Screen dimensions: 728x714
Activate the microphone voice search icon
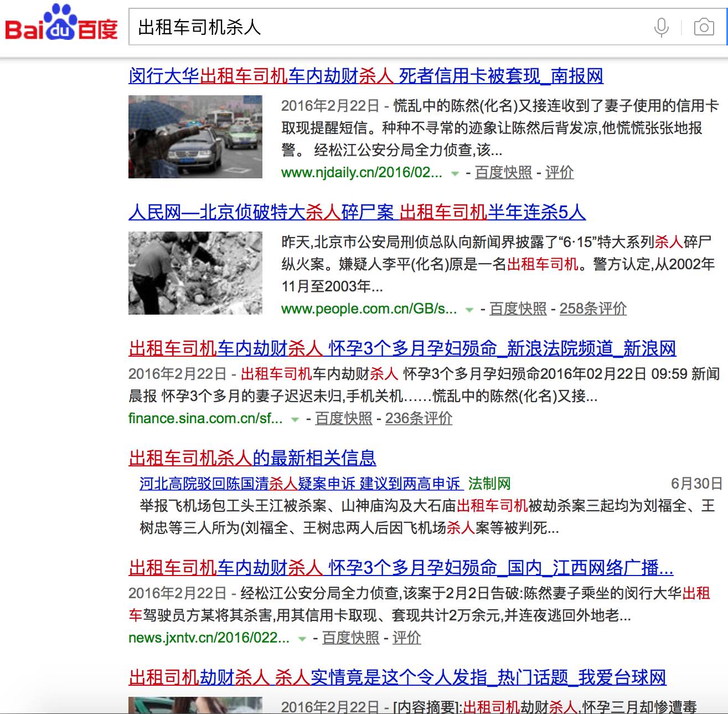tap(661, 27)
